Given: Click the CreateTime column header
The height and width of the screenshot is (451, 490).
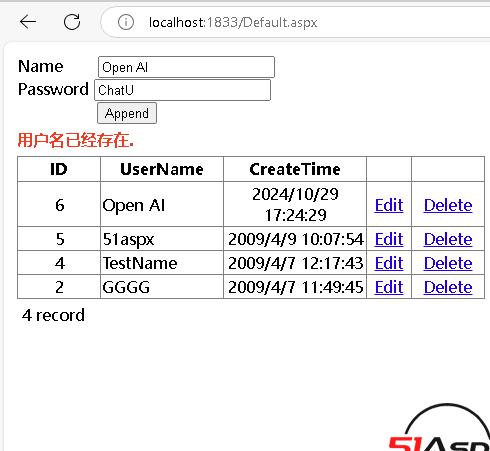Looking at the screenshot, I should [295, 169].
